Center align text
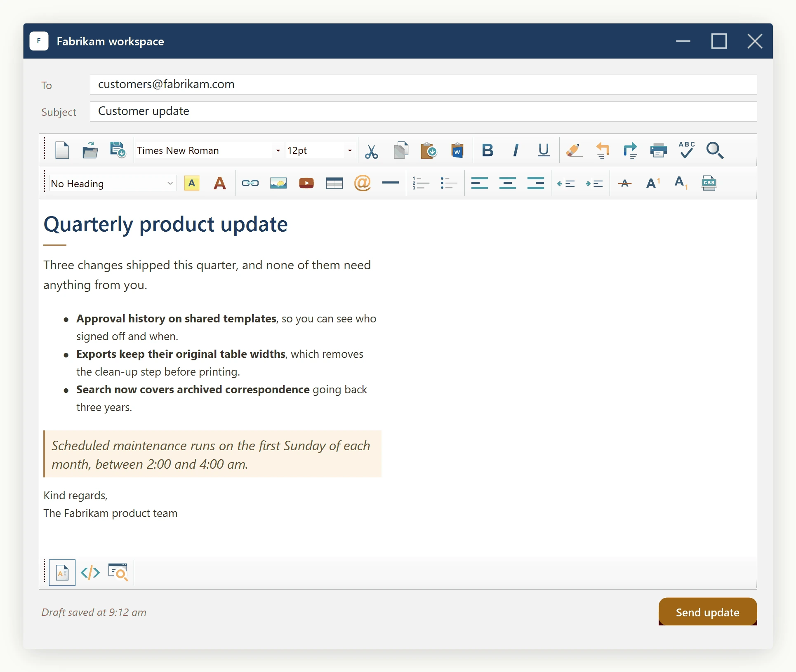Viewport: 796px width, 672px height. coord(507,183)
